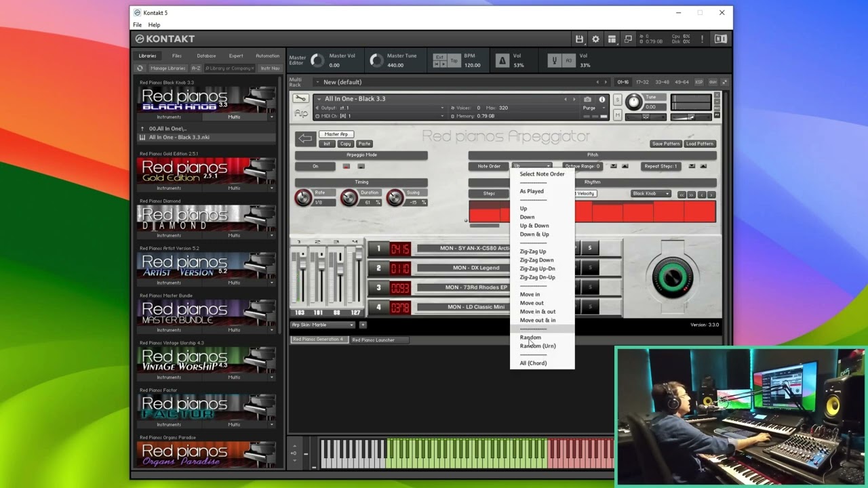Open the save/load files floppy disk menu
Viewport: 868px width, 488px height.
point(579,39)
